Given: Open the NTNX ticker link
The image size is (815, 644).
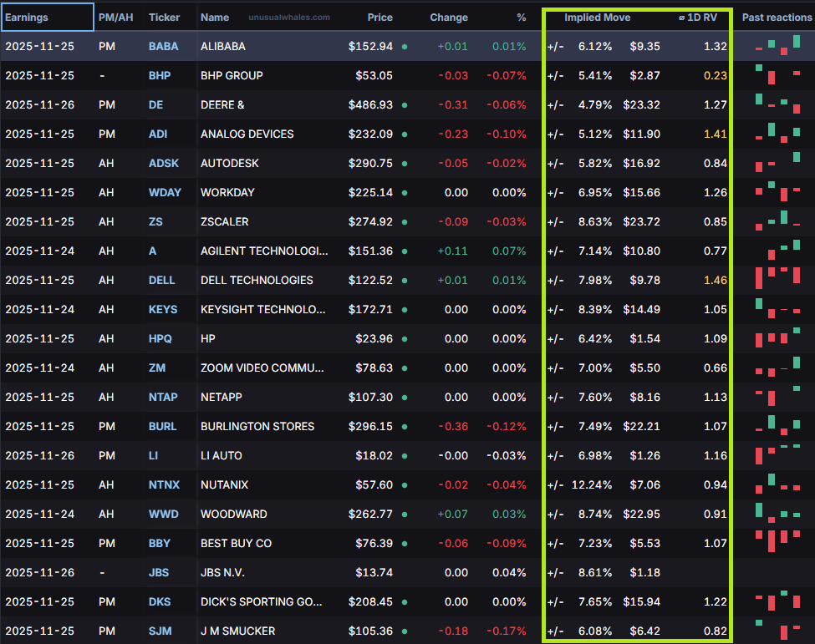Looking at the screenshot, I should coord(164,484).
